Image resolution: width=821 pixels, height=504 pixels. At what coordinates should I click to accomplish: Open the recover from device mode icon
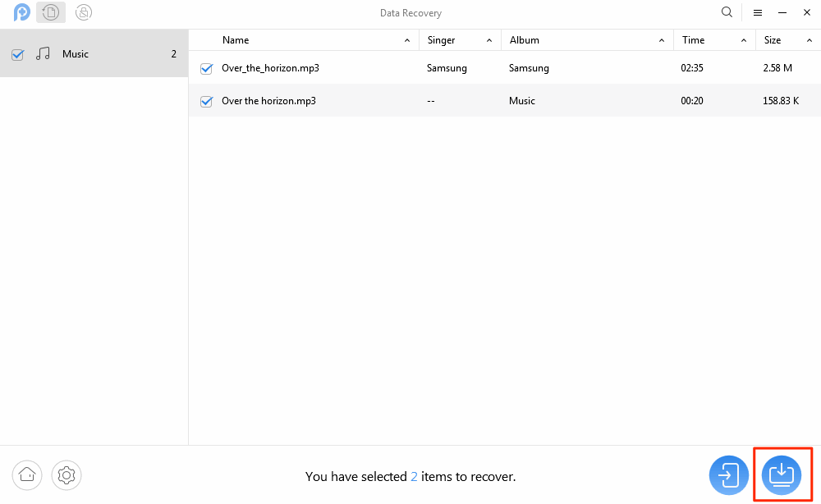tap(51, 12)
